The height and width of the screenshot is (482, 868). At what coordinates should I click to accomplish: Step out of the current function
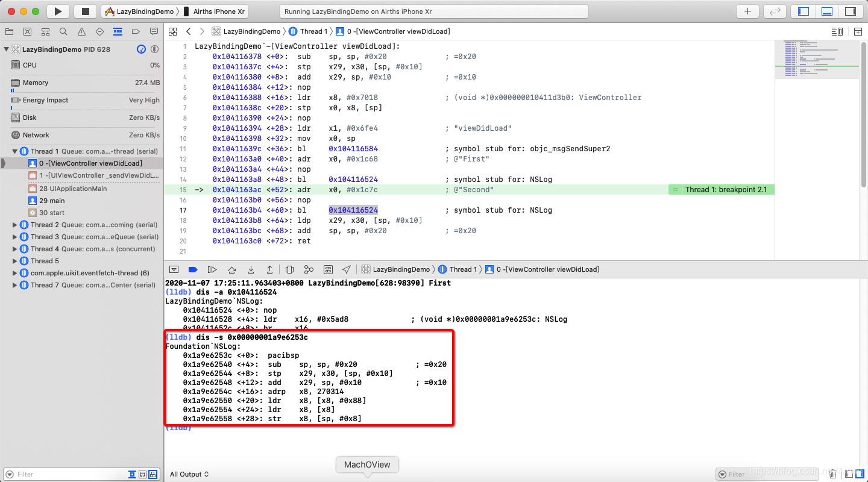[270, 269]
